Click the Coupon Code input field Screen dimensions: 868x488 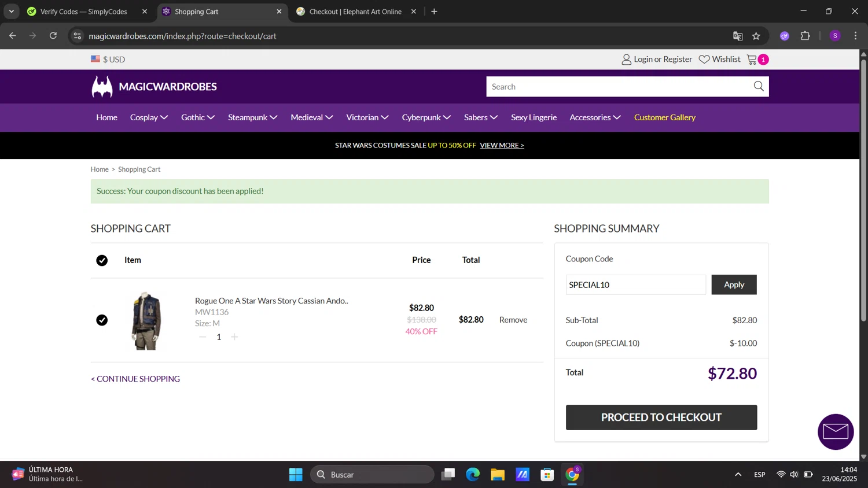click(x=635, y=284)
